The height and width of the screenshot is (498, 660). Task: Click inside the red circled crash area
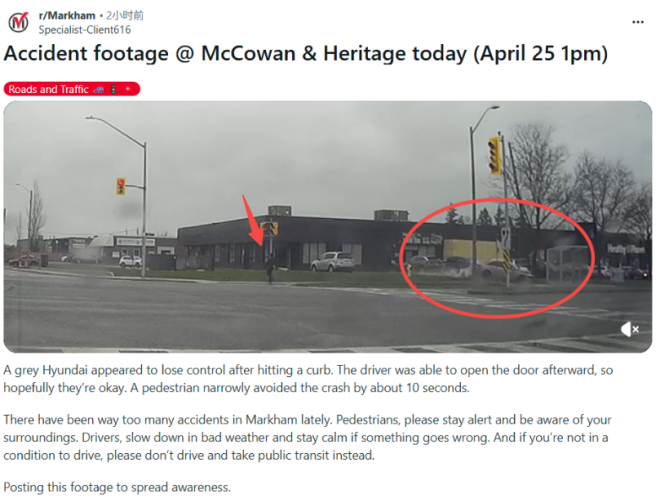(x=497, y=258)
